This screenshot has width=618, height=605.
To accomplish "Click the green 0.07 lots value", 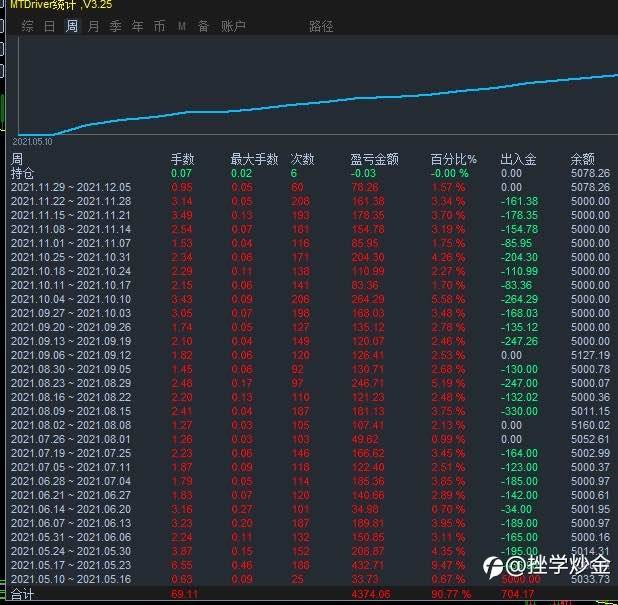I will [181, 173].
